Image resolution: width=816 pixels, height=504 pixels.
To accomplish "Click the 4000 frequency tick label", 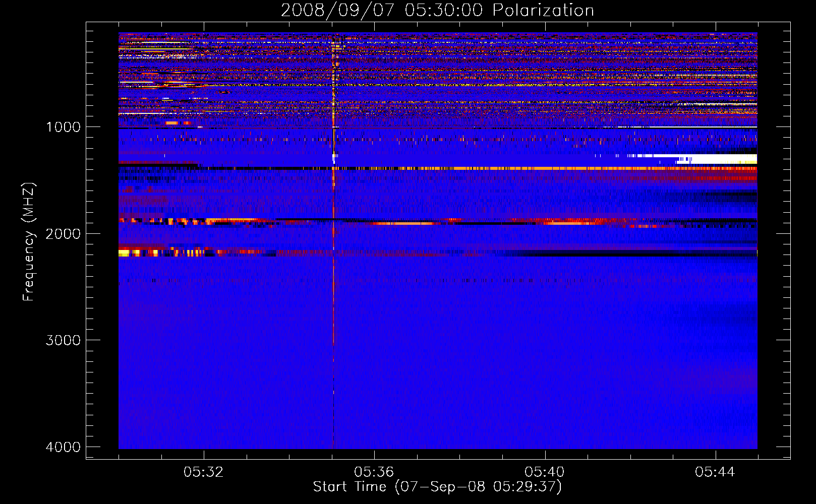I will [x=63, y=447].
